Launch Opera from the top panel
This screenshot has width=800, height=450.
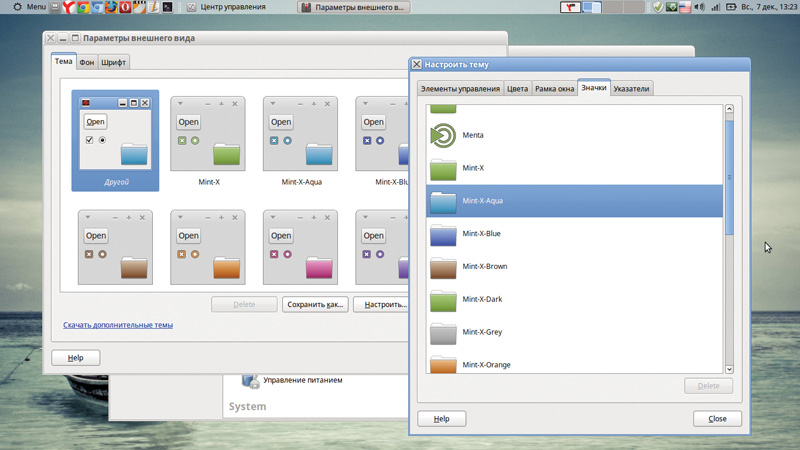(125, 7)
